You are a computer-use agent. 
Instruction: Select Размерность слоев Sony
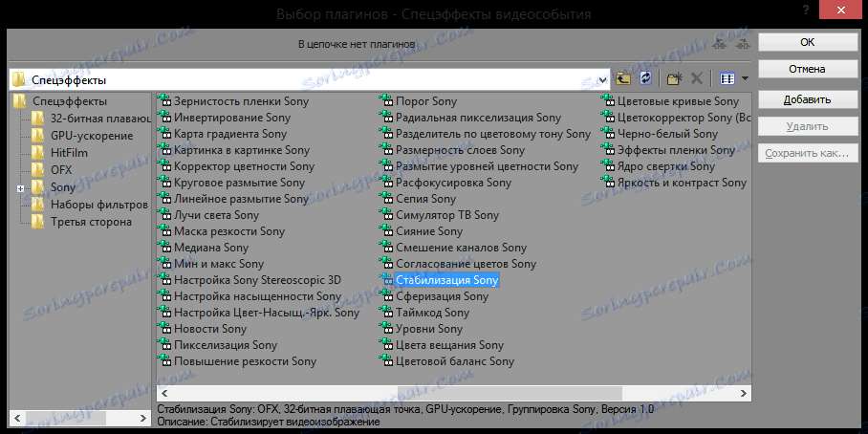460,150
